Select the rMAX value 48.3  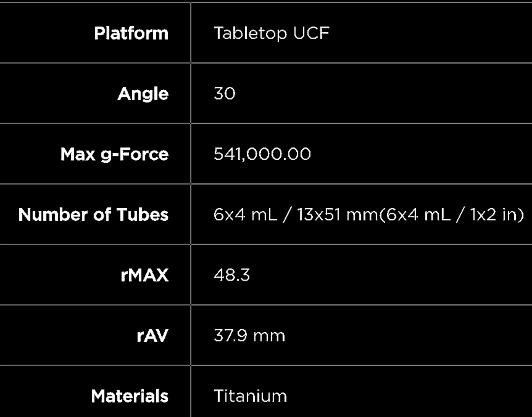click(232, 275)
